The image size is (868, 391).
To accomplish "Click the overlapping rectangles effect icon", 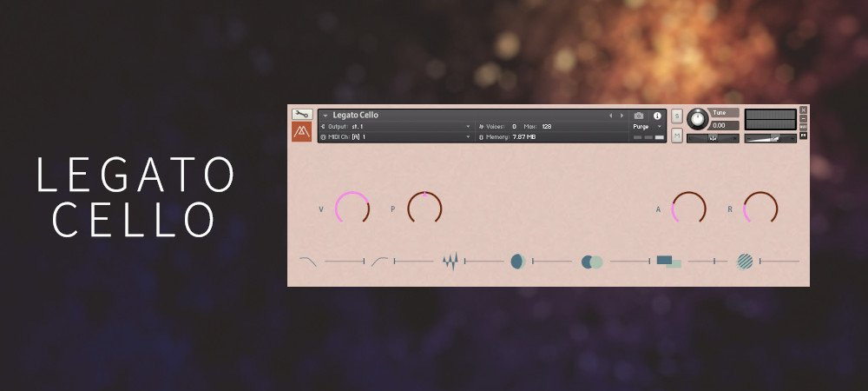I will tap(668, 262).
